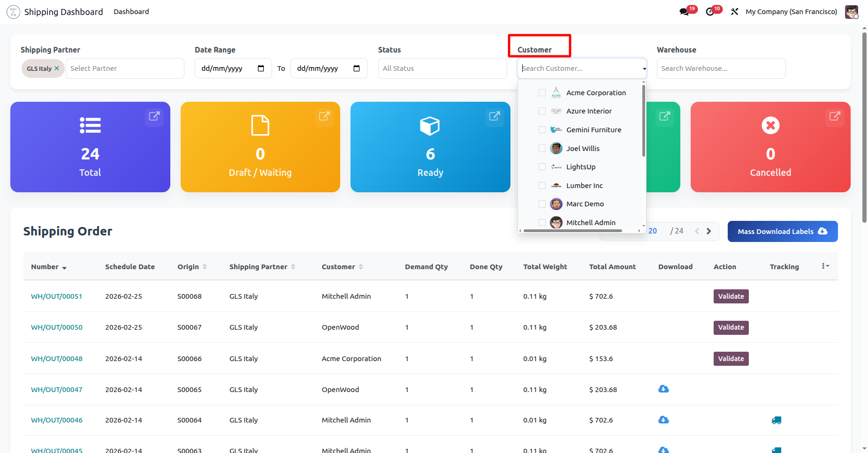868x453 pixels.
Task: Switch company via My Company (San Francisco)
Action: [791, 12]
